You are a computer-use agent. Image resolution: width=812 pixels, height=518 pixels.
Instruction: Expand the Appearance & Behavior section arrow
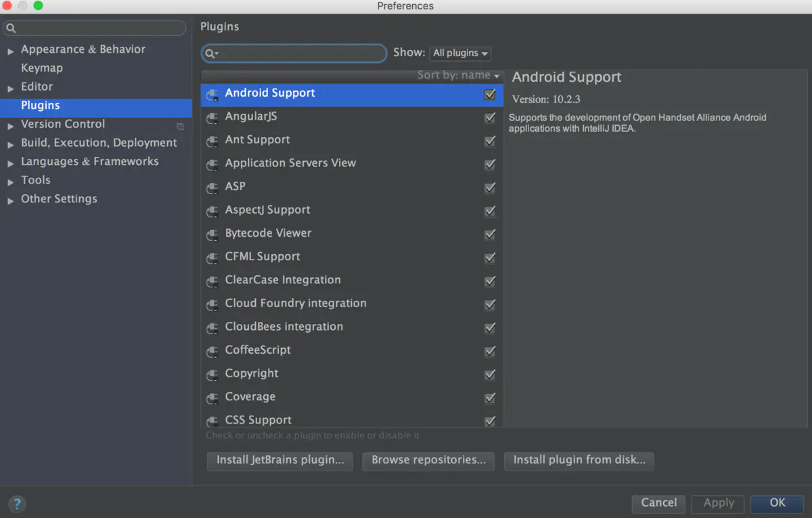(x=10, y=51)
